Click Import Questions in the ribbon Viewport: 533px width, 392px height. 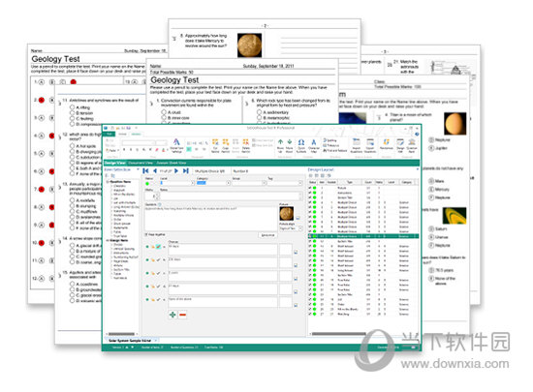[357, 145]
